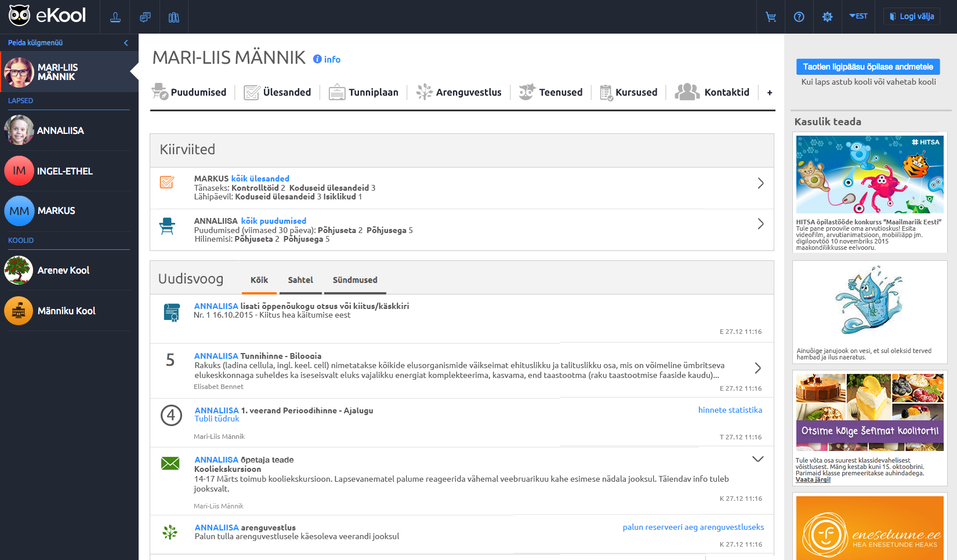Open the hinnete statistika link
Image resolution: width=957 pixels, height=560 pixels.
[x=730, y=410]
